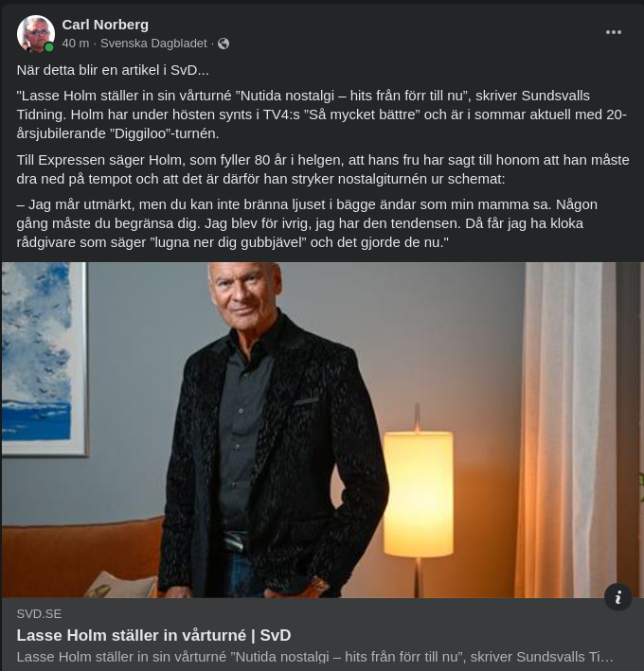
Task: Open Carl Norberg's profile name link
Action: pos(105,24)
